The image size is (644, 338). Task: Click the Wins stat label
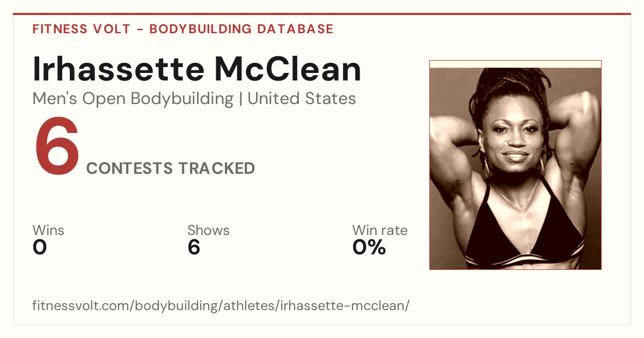click(x=48, y=231)
